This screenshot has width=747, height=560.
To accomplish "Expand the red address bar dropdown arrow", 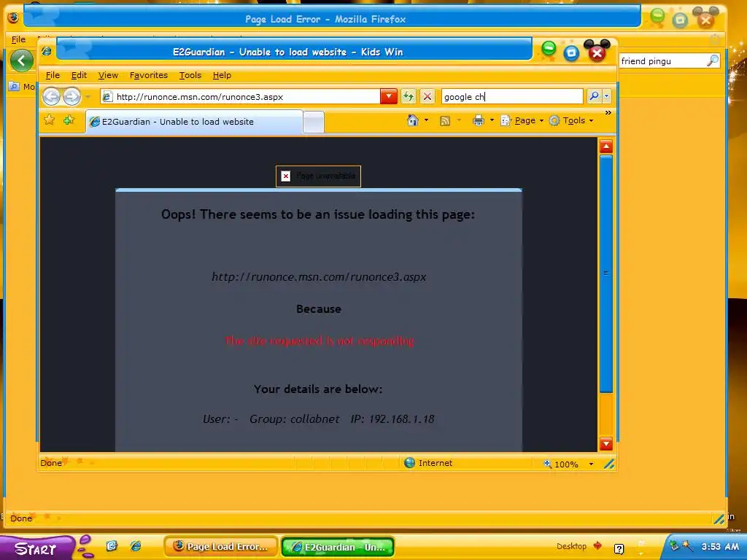I will tap(389, 97).
